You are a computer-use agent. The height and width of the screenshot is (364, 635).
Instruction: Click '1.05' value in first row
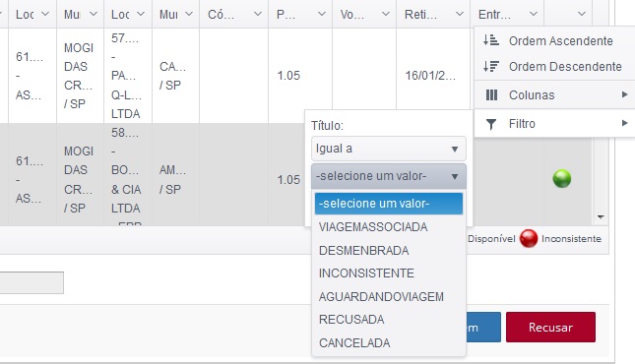pos(288,76)
